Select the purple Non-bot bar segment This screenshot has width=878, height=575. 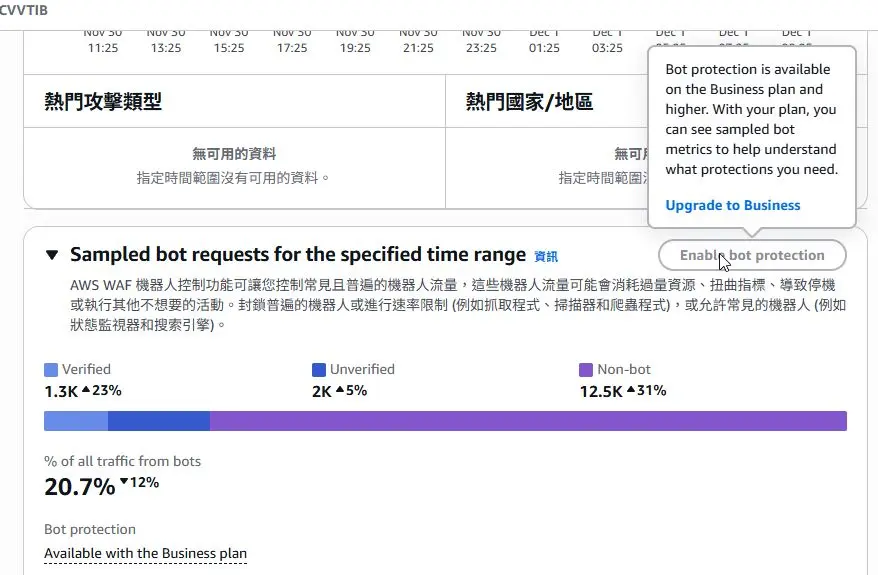(528, 420)
